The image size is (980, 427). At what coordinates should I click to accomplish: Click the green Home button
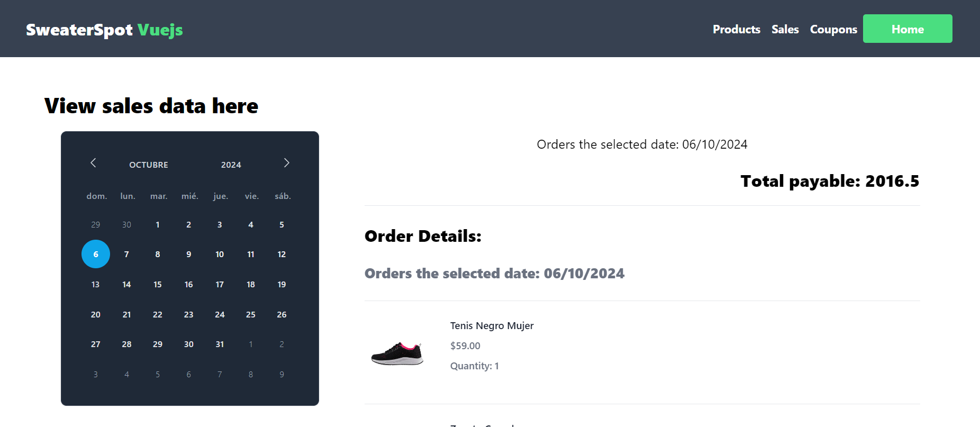908,29
